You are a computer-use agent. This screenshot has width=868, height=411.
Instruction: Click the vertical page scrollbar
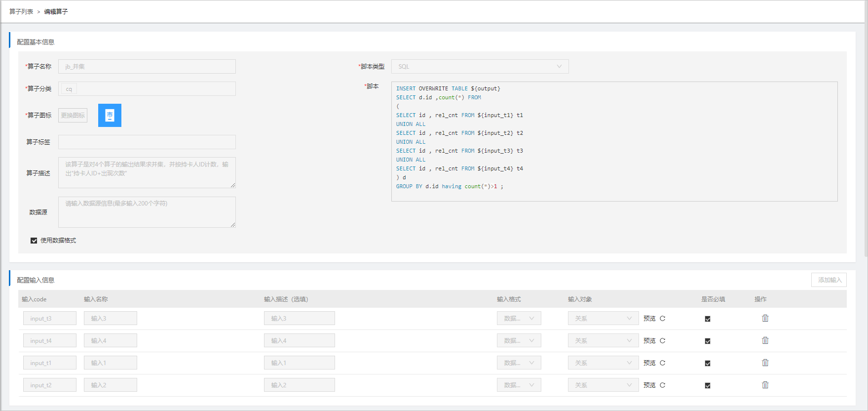[x=866, y=128]
